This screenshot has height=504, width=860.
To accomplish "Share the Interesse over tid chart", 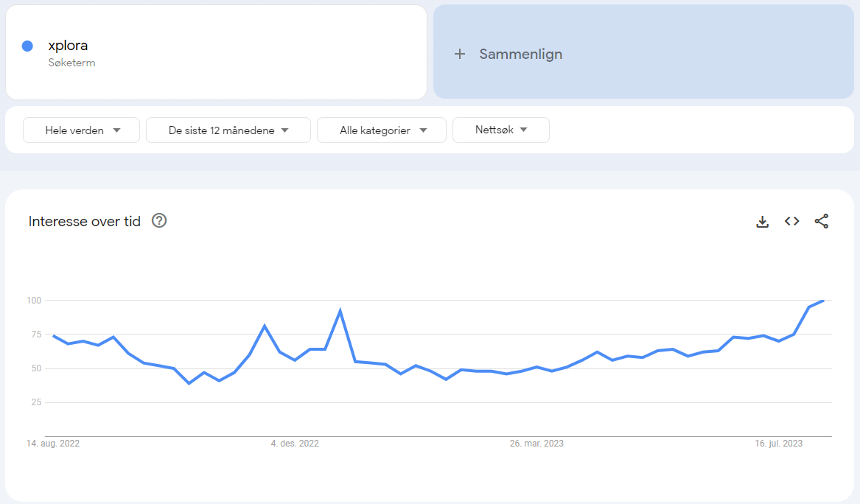I will pos(822,221).
